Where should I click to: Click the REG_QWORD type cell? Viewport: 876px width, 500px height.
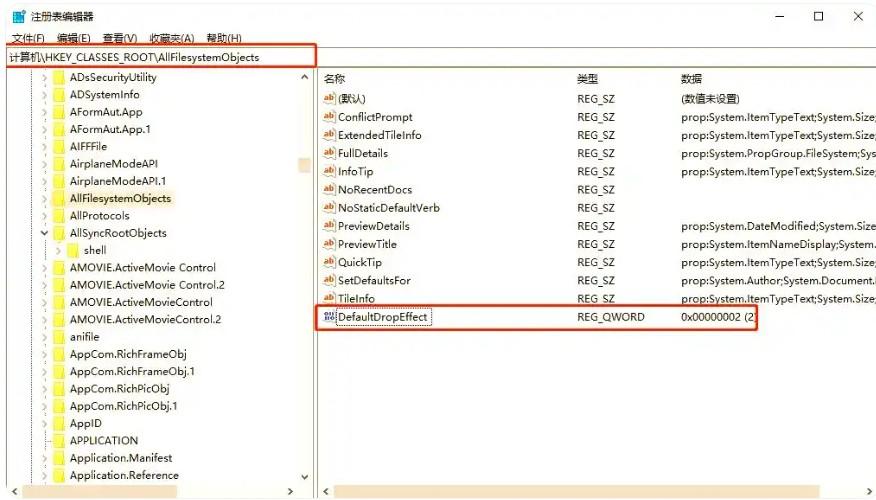coord(611,317)
